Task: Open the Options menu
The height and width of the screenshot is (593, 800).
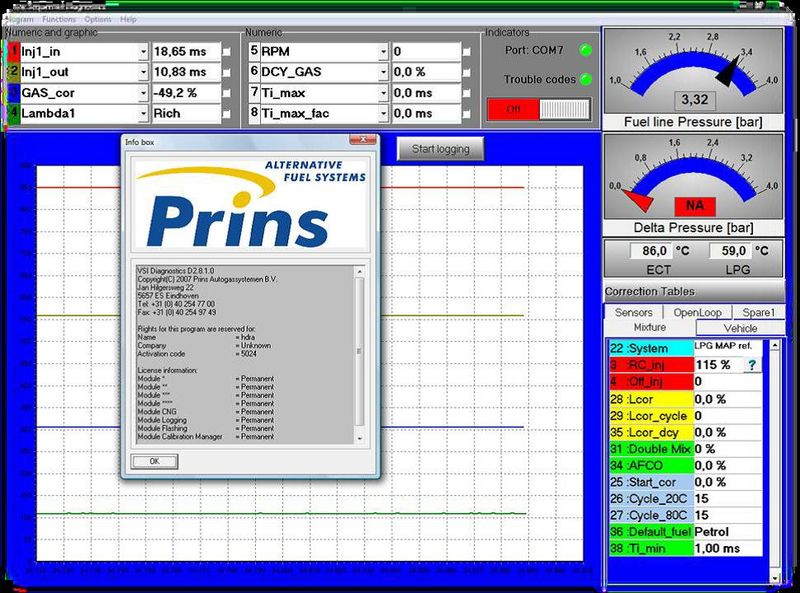Action: 98,19
